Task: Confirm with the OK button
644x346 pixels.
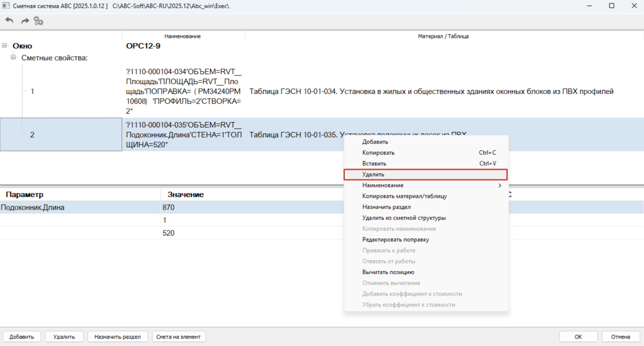Action: pyautogui.click(x=578, y=337)
